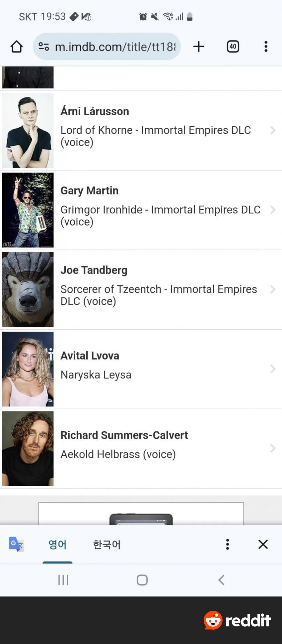The image size is (282, 644).
Task: Dismiss the translate bar with the X
Action: 263,544
